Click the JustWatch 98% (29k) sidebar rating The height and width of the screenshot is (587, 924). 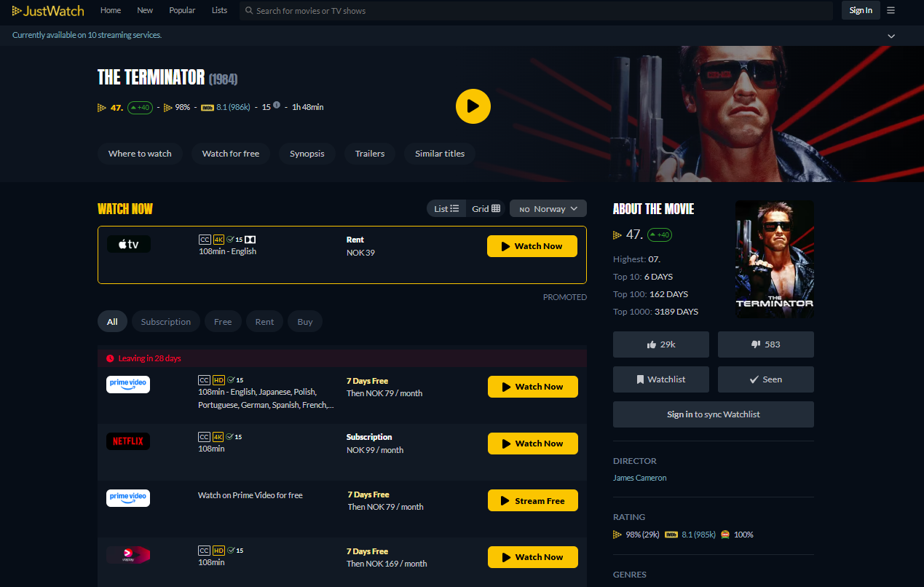[636, 535]
